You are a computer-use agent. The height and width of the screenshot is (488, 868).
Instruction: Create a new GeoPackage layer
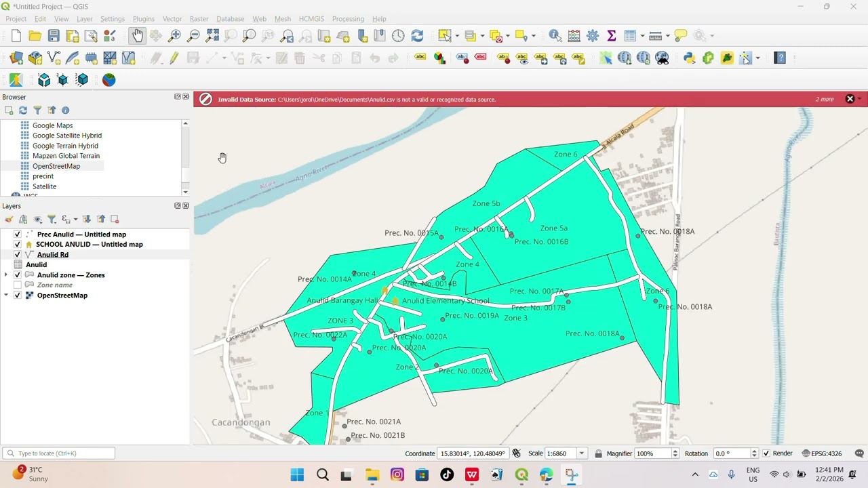(x=35, y=58)
